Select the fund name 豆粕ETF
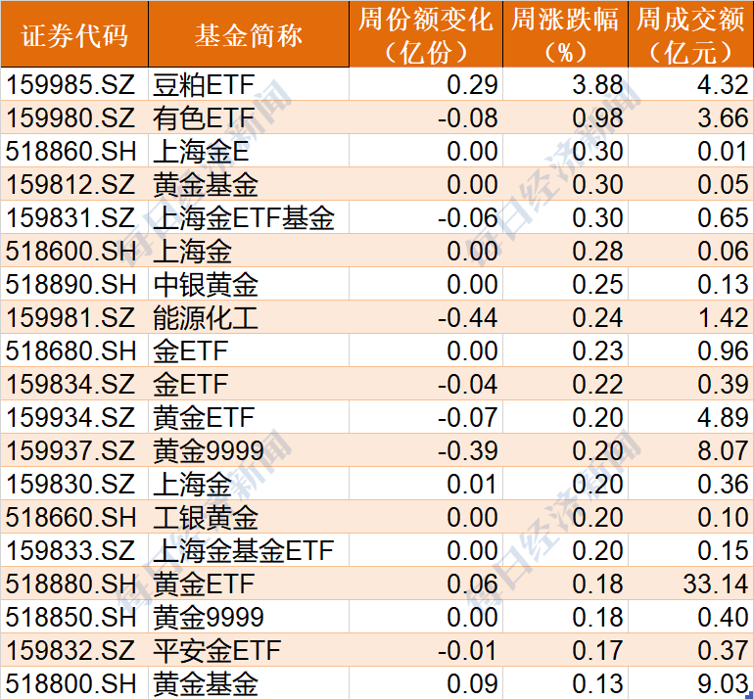The width and height of the screenshot is (754, 700). pos(249,84)
